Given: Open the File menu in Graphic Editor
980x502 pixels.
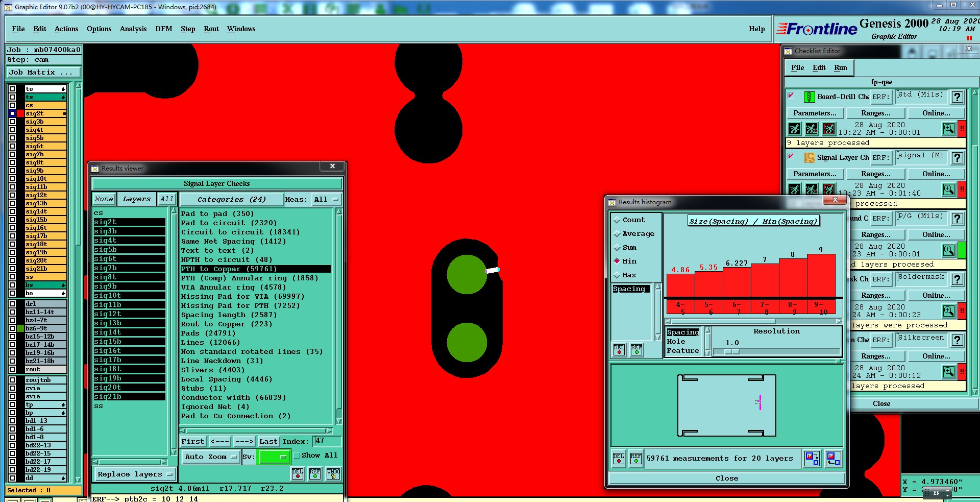Looking at the screenshot, I should pos(18,29).
